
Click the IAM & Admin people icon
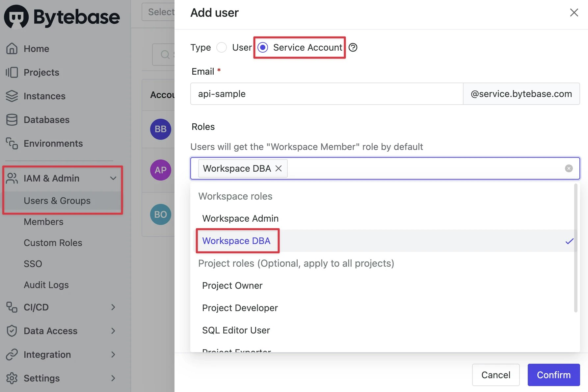(12, 178)
